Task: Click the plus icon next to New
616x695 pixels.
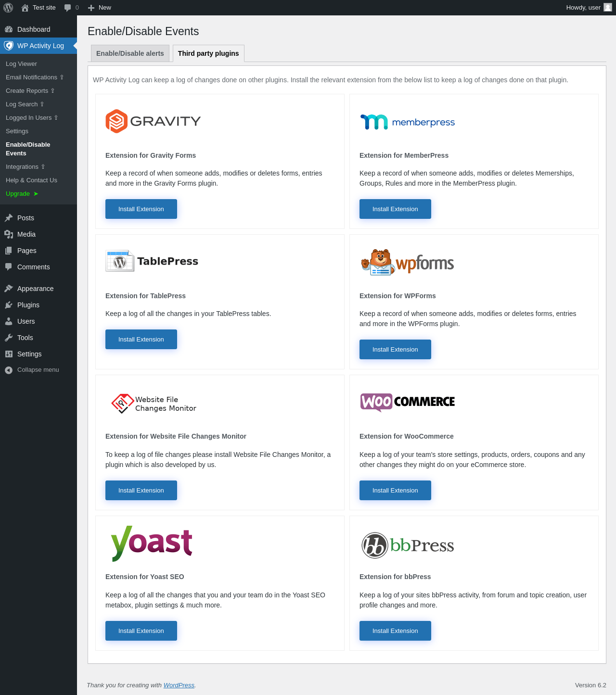Action: pyautogui.click(x=91, y=8)
